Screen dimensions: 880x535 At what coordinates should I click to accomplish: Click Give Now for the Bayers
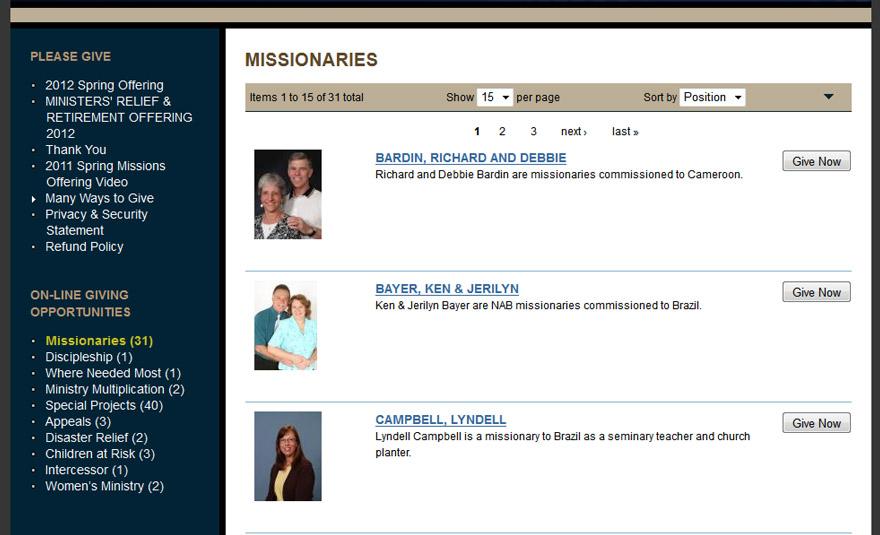817,292
